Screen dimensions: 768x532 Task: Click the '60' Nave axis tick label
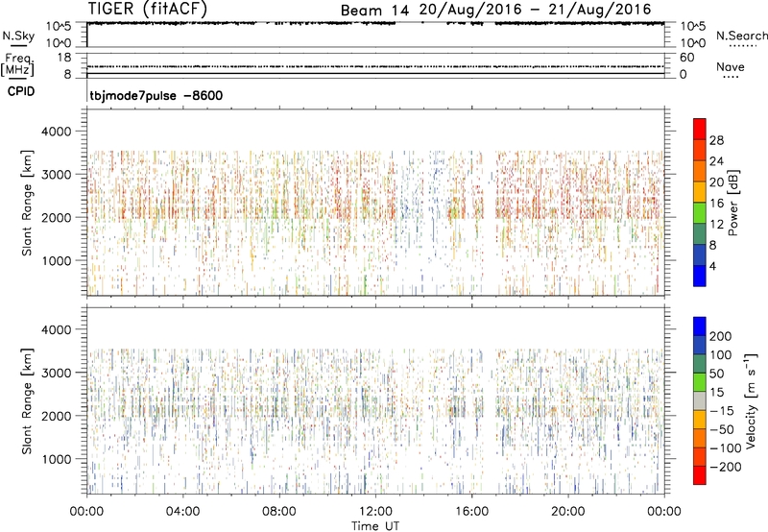(686, 58)
